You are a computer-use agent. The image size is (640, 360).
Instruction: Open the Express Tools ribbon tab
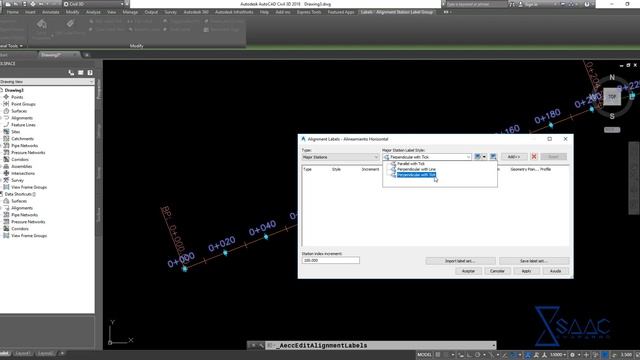coord(309,12)
